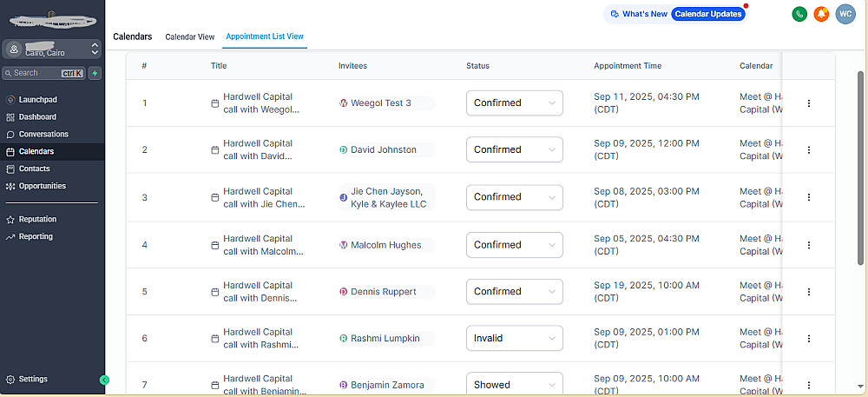This screenshot has width=868, height=397.
Task: Click the green lightning quick-actions icon
Action: [95, 73]
